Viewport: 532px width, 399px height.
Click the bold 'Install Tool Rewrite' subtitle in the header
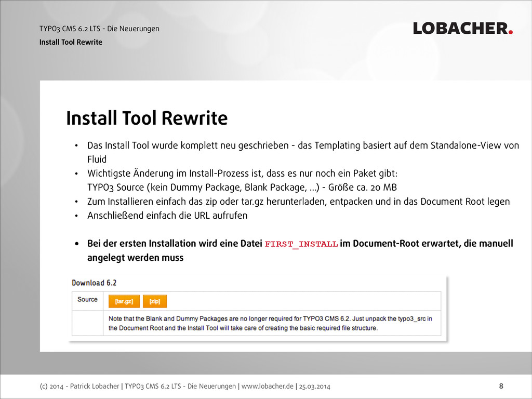[x=71, y=42]
